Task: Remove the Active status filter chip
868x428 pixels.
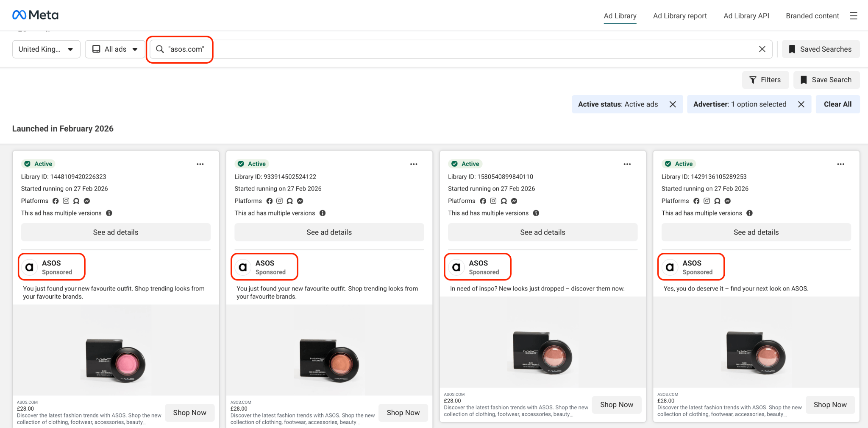Action: pos(673,104)
